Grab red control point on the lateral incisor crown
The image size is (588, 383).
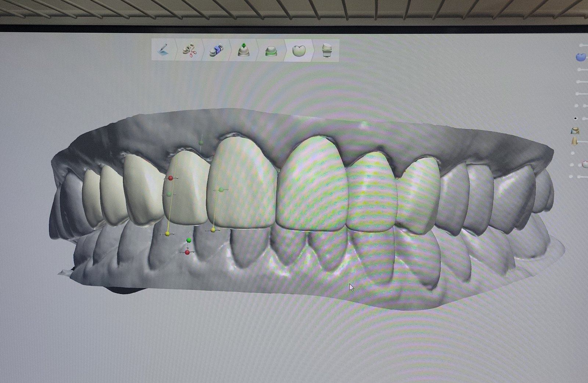[x=171, y=178]
